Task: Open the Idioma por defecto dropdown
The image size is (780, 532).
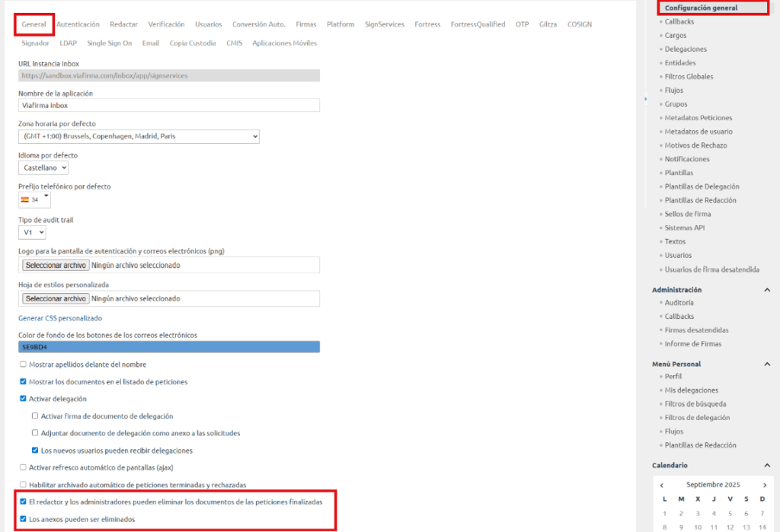Action: click(x=43, y=167)
